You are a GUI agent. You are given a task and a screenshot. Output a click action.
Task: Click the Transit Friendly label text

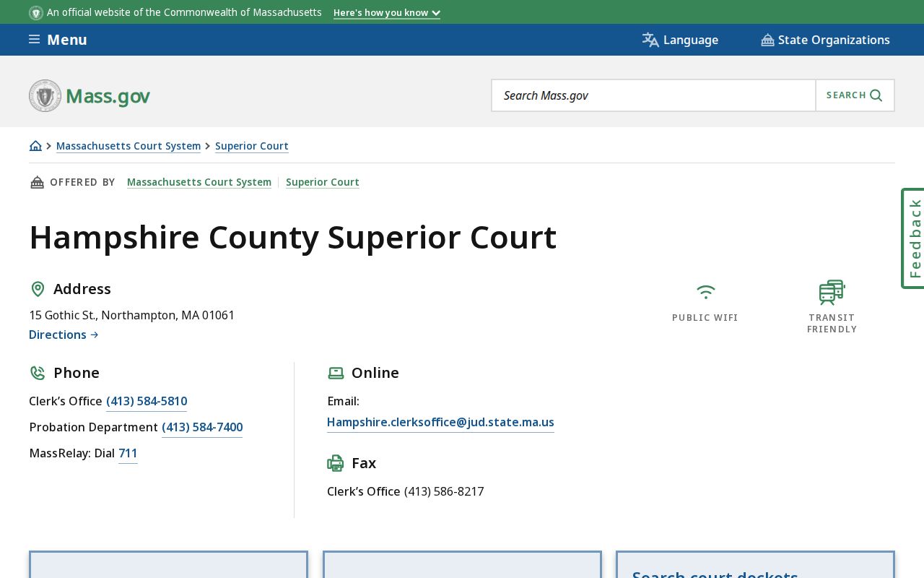[832, 324]
